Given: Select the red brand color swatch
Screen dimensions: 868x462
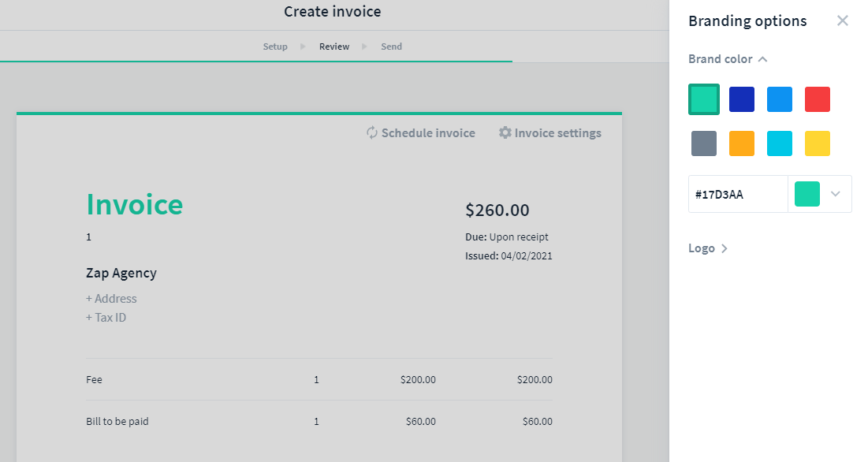Looking at the screenshot, I should coord(817,99).
